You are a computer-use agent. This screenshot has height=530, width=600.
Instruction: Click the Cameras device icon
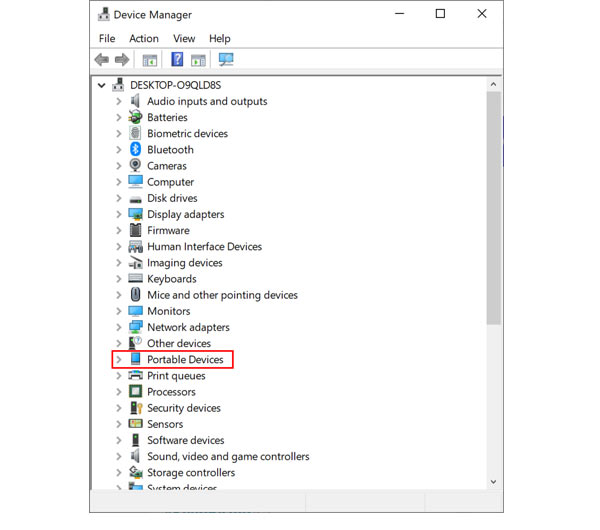pyautogui.click(x=136, y=166)
